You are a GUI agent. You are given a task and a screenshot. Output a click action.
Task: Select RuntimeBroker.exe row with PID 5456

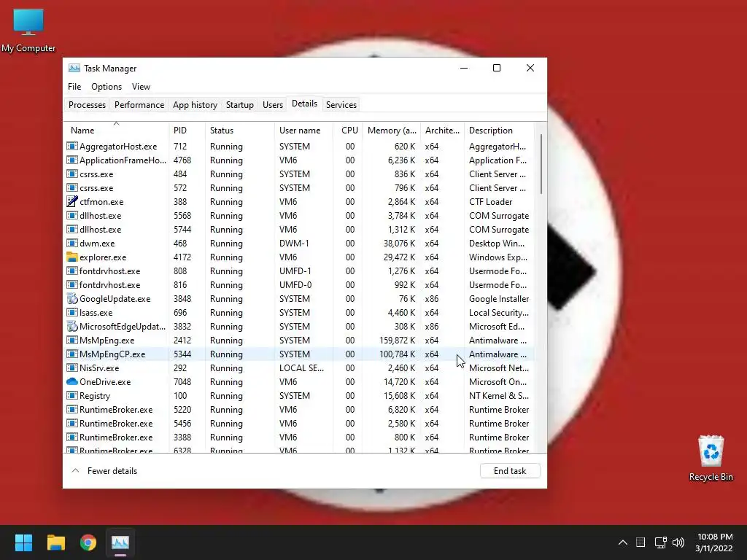click(299, 424)
